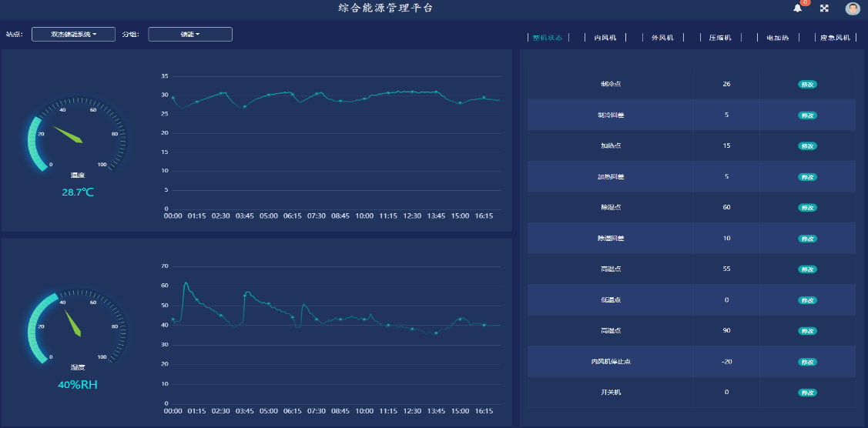This screenshot has height=428, width=868.
Task: Click the humidity chart peak near 01:15
Action: (x=186, y=283)
